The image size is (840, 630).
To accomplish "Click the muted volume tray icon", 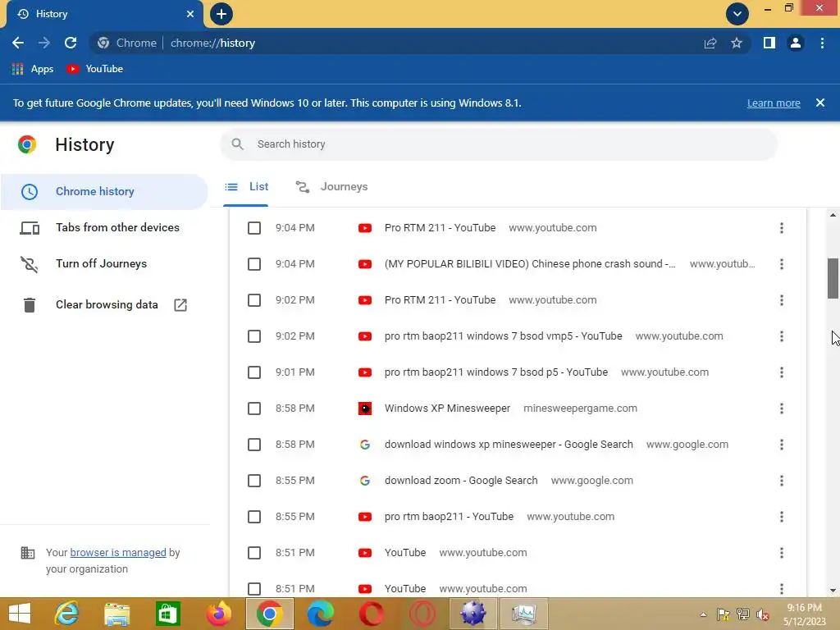I will click(x=763, y=614).
